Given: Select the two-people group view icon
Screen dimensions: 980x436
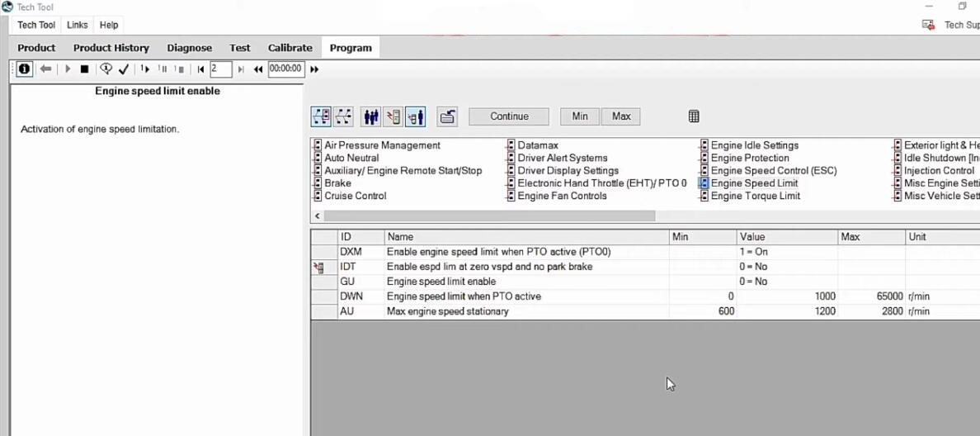Looking at the screenshot, I should click(x=371, y=116).
